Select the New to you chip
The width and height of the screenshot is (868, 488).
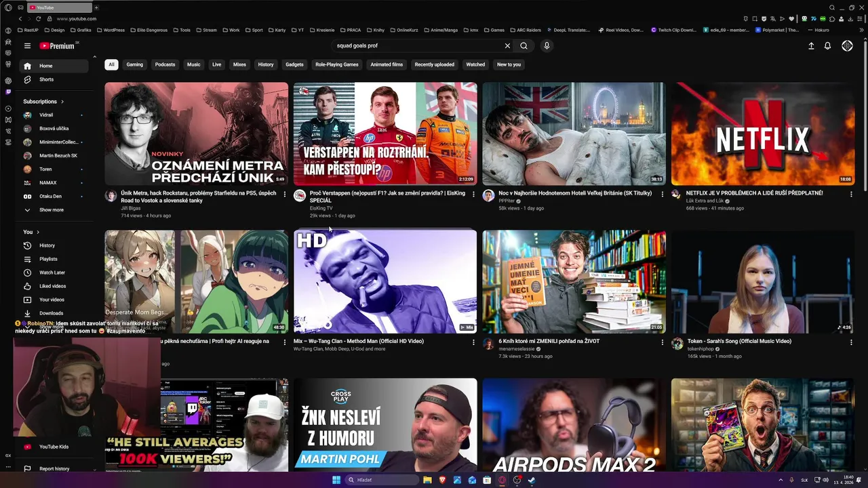pos(509,64)
